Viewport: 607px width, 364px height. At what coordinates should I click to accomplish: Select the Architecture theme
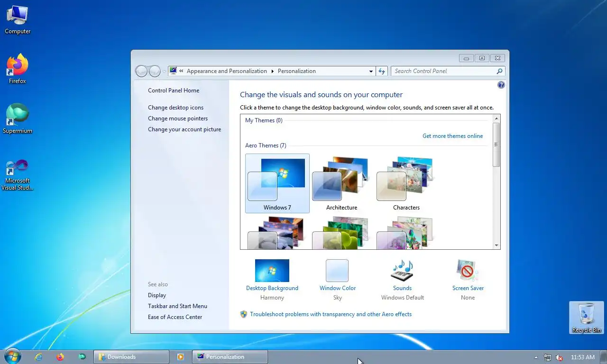[342, 183]
